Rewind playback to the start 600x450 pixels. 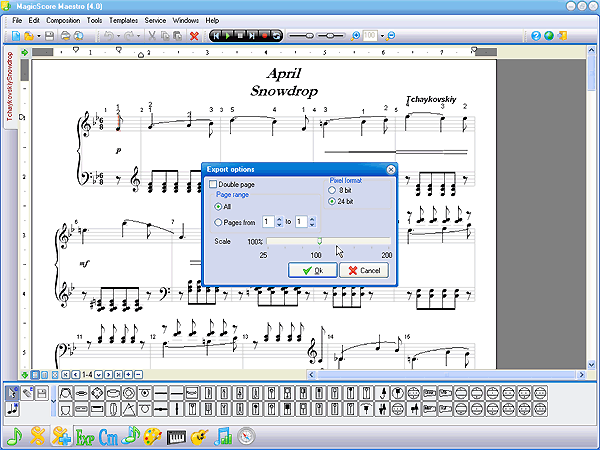point(216,36)
